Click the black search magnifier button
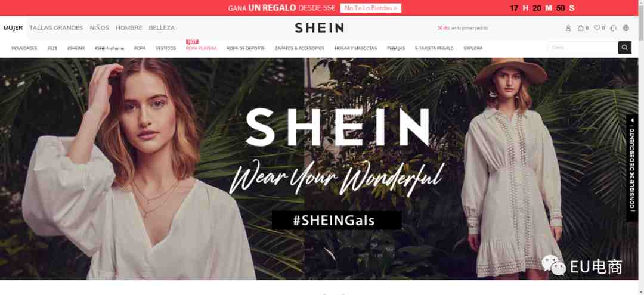Screen dimensions: 644x295 pos(625,48)
